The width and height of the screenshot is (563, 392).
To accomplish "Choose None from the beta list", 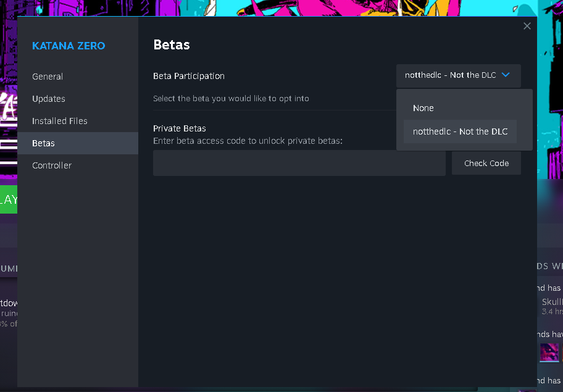I will point(423,108).
